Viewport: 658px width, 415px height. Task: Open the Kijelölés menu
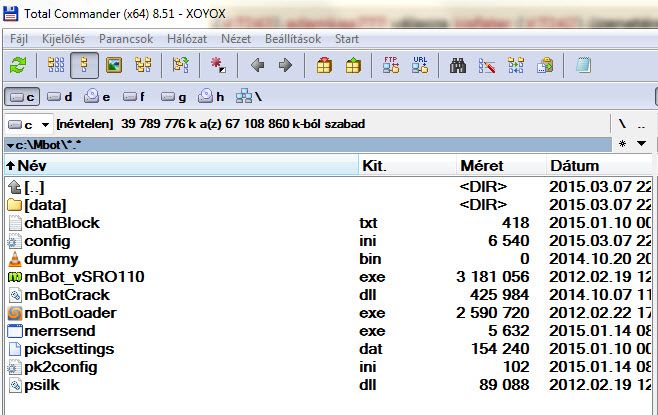click(63, 39)
